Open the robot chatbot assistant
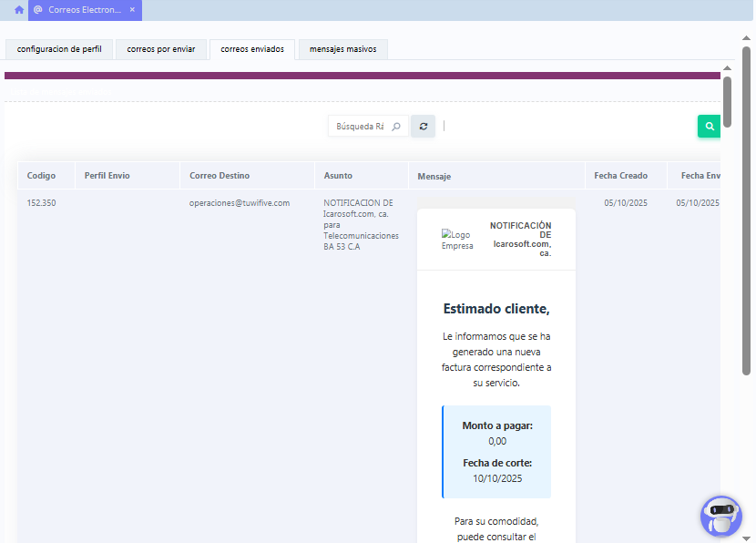 [720, 516]
